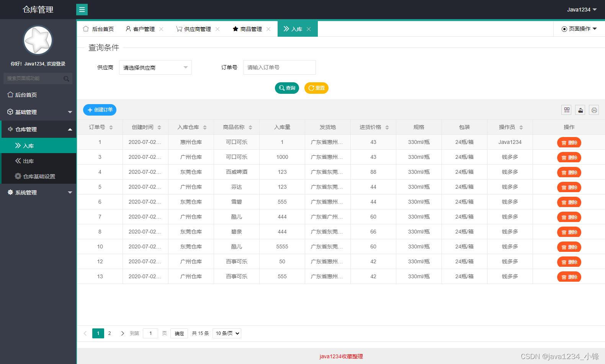
Task: Sort table by 入库仓库 column
Action: (205, 127)
